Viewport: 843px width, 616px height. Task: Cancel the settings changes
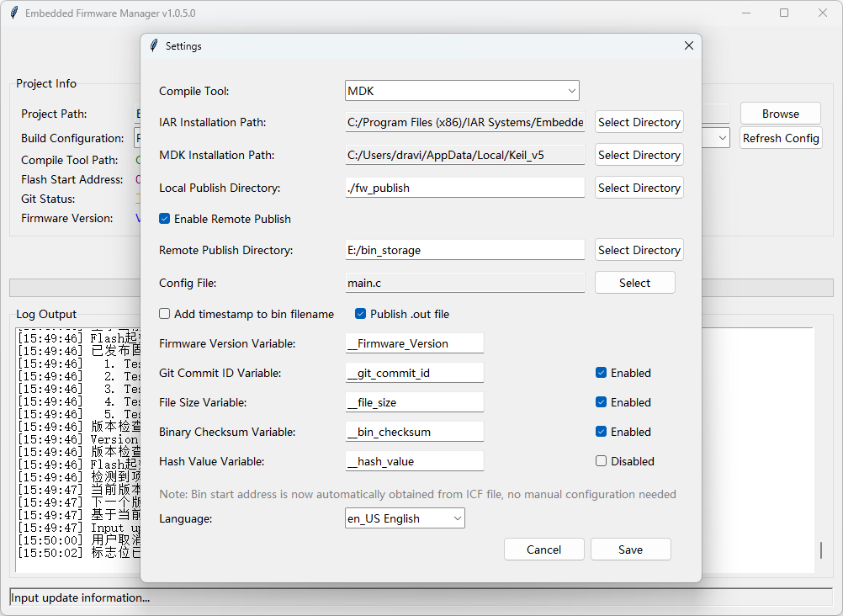544,550
